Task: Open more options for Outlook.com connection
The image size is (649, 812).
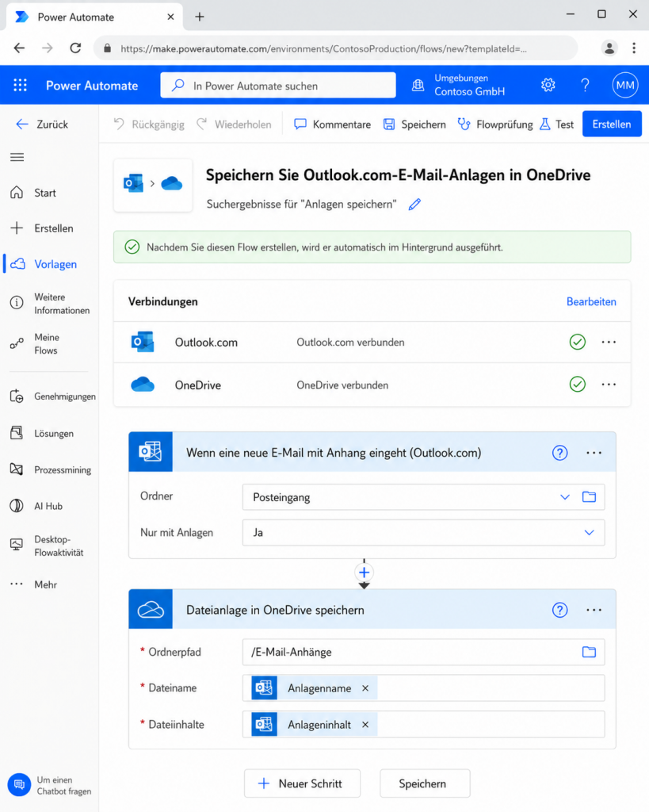Action: [609, 342]
